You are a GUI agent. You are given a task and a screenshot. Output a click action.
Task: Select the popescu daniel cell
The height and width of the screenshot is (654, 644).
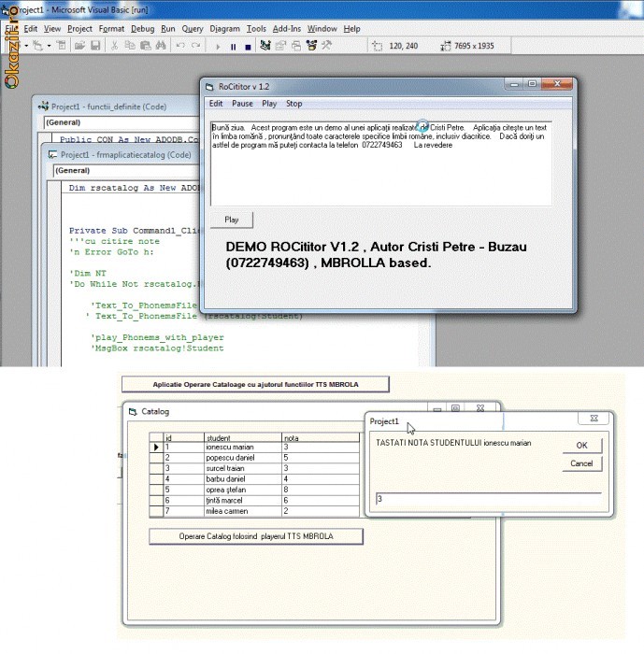click(243, 458)
